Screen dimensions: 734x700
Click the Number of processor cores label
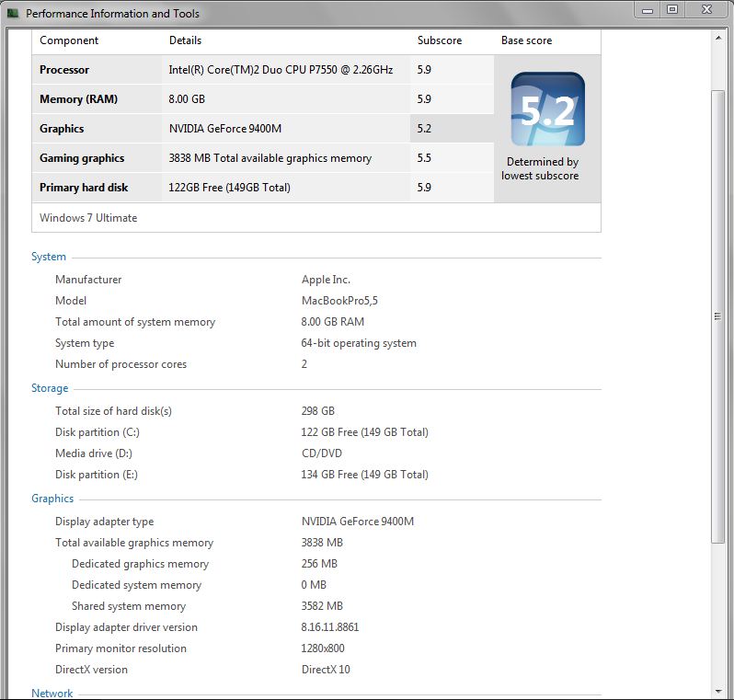tap(120, 364)
